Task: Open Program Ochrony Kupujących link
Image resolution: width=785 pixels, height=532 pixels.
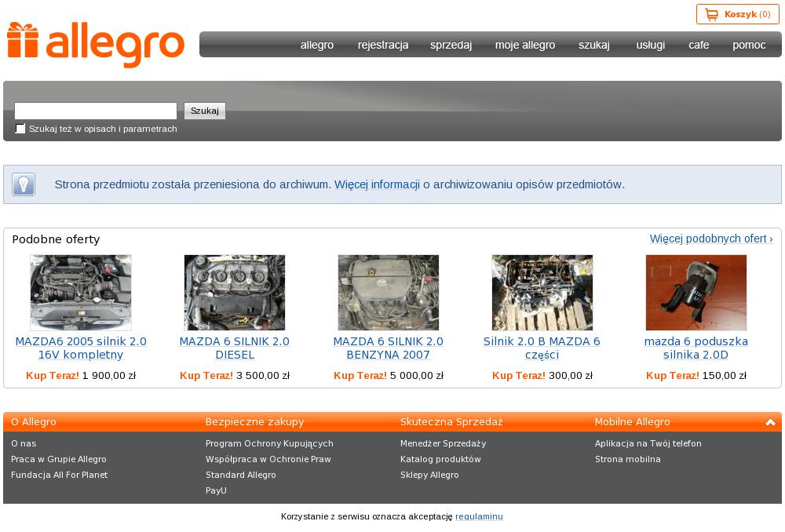Action: (x=269, y=443)
